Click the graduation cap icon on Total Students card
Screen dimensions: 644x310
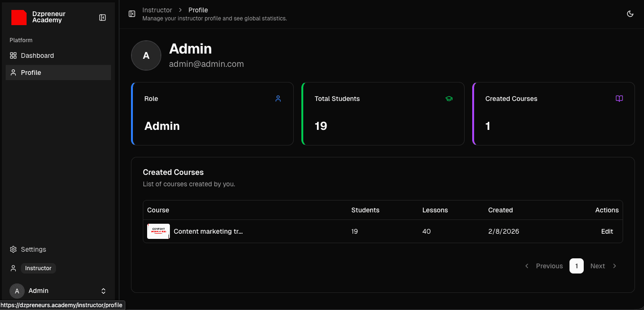click(x=449, y=99)
